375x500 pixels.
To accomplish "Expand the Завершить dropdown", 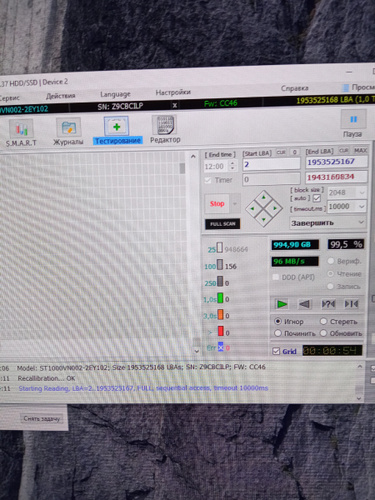I will click(x=328, y=223).
